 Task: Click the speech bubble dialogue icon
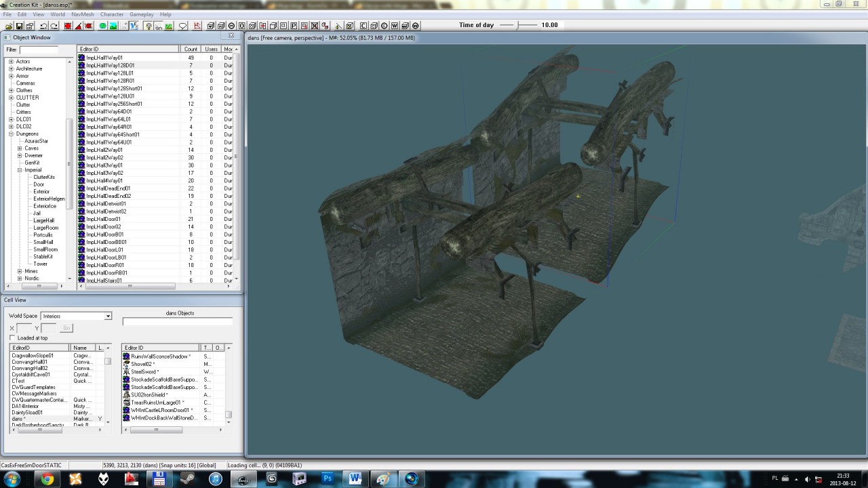pos(182,26)
